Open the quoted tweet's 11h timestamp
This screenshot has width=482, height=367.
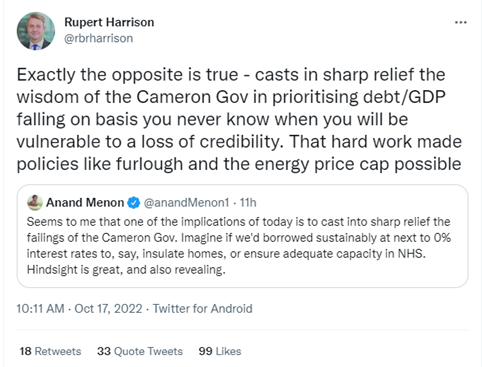(248, 202)
